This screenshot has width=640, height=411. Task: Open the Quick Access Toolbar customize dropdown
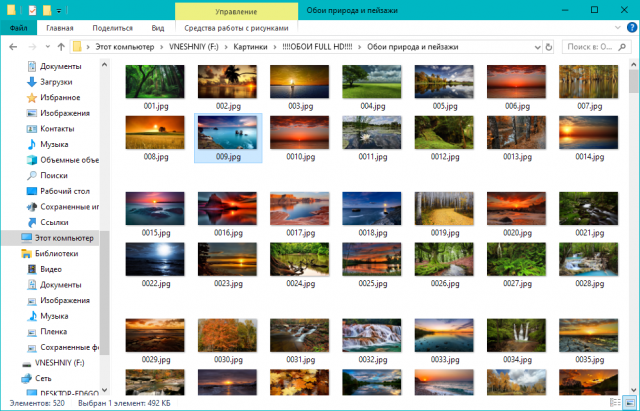(x=59, y=11)
